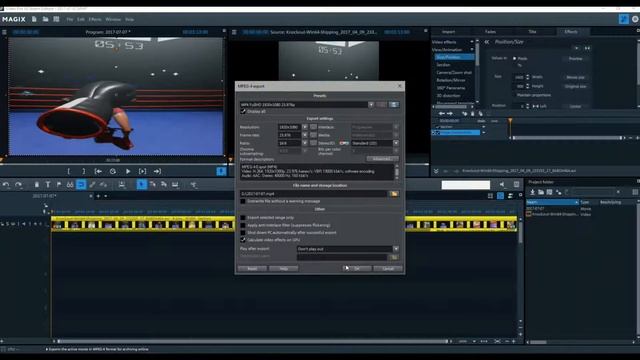Select the Title editor T icon
Viewport: 640px width, 360px height.
(48, 185)
